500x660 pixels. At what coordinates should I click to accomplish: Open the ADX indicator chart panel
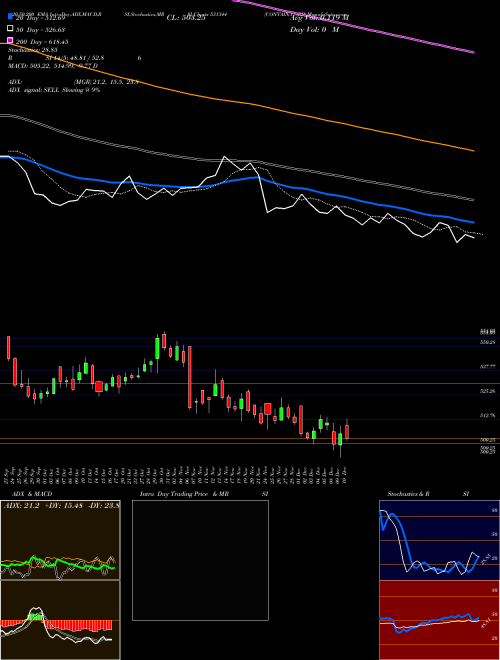[x=60, y=540]
